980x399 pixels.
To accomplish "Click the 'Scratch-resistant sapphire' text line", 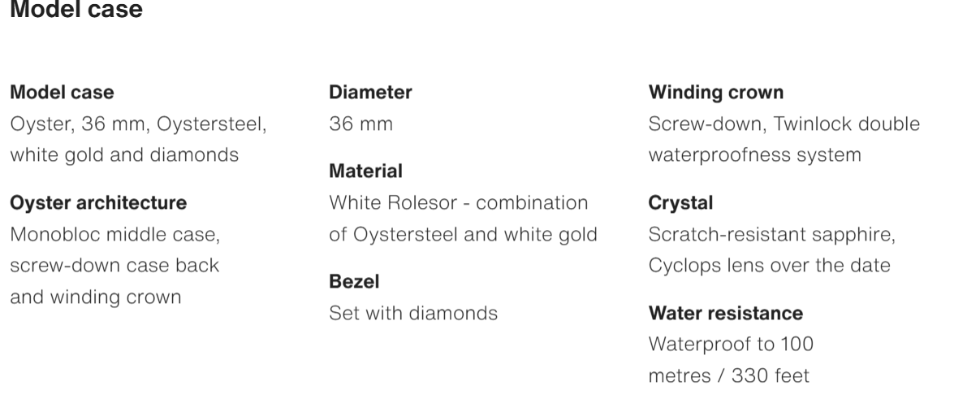I will click(x=772, y=235).
